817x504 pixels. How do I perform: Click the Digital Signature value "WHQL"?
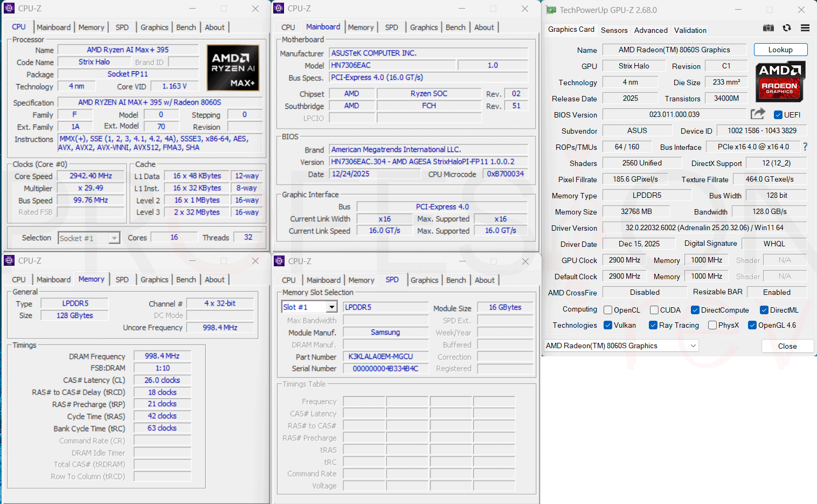tap(774, 244)
